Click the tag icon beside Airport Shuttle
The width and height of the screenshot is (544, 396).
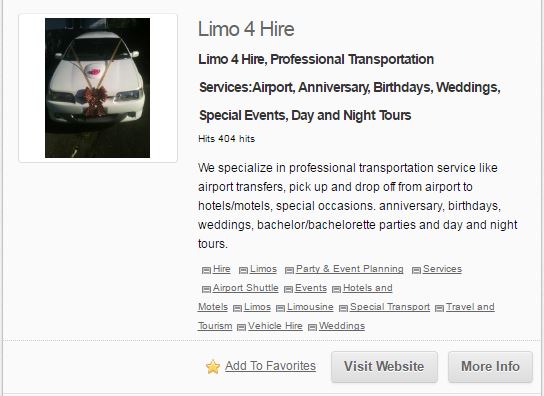[206, 289]
